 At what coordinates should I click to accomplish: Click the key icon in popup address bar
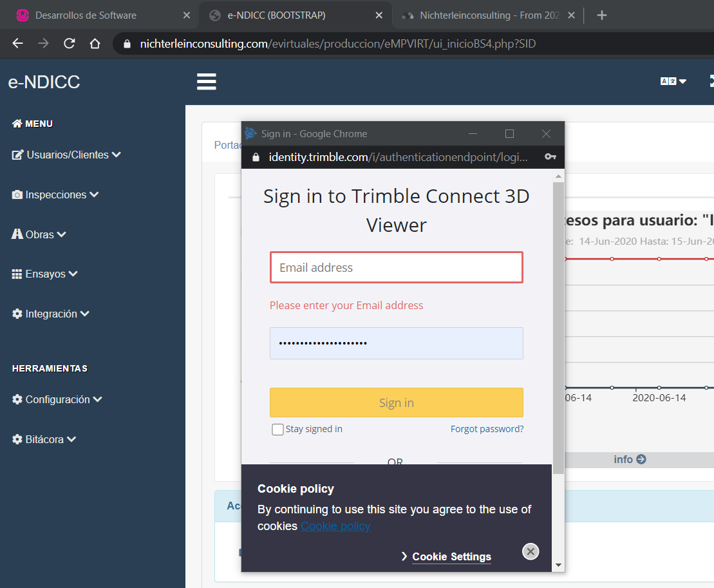pos(550,156)
